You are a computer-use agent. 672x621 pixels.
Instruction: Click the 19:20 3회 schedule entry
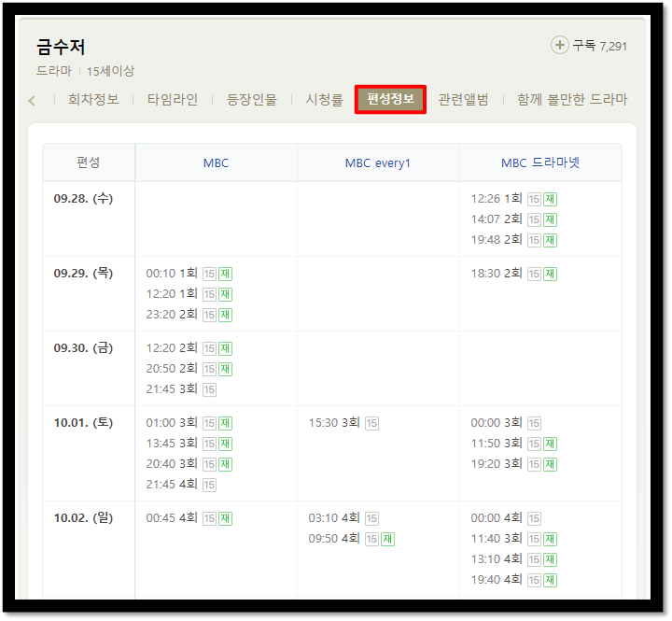(x=497, y=463)
